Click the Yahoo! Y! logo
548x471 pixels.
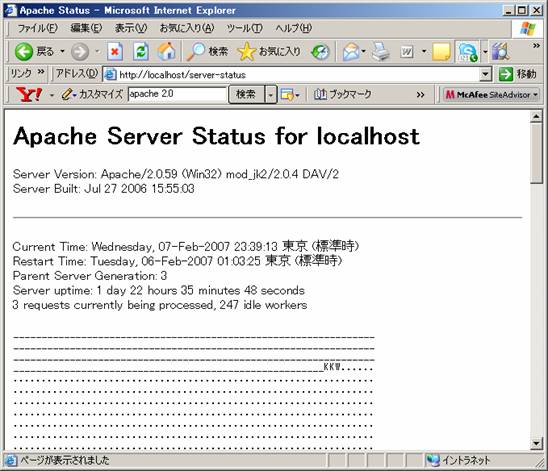tap(29, 94)
